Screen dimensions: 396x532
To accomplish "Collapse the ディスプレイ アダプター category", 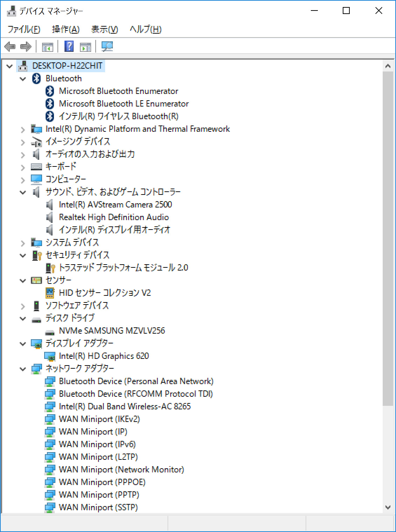I will 23,344.
